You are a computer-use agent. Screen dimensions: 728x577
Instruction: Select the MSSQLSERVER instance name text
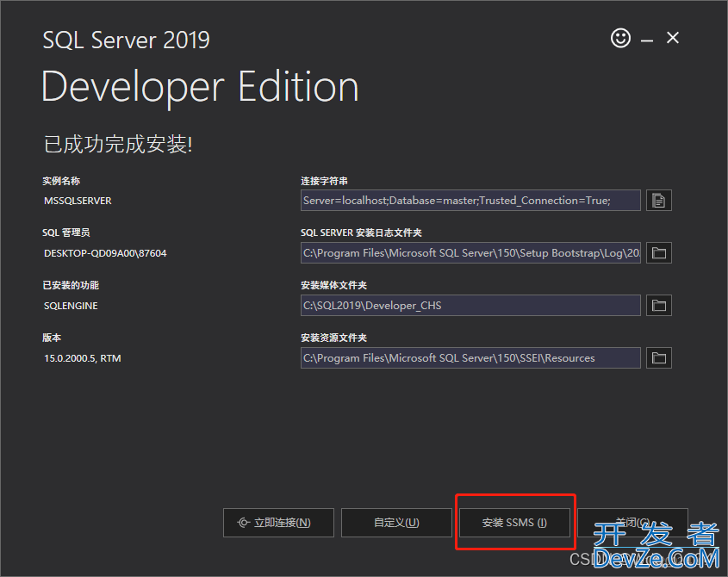tap(78, 201)
